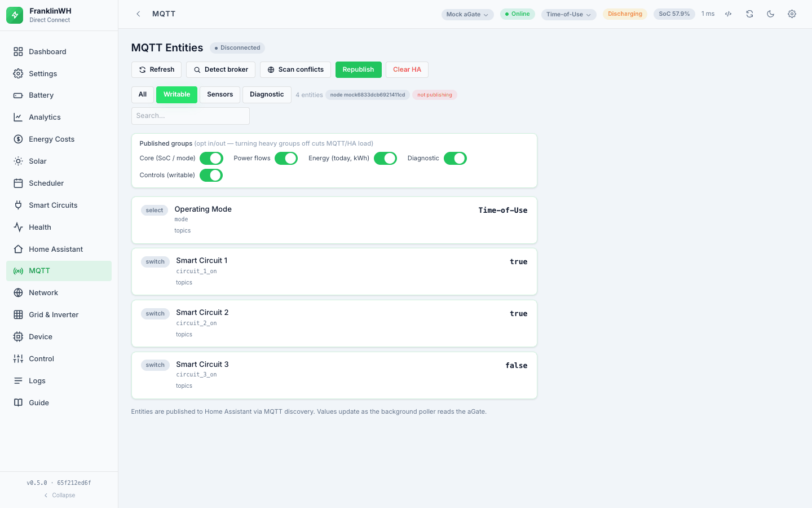Click the Device chip icon
Viewport: 812px width, 508px height.
[x=18, y=336]
